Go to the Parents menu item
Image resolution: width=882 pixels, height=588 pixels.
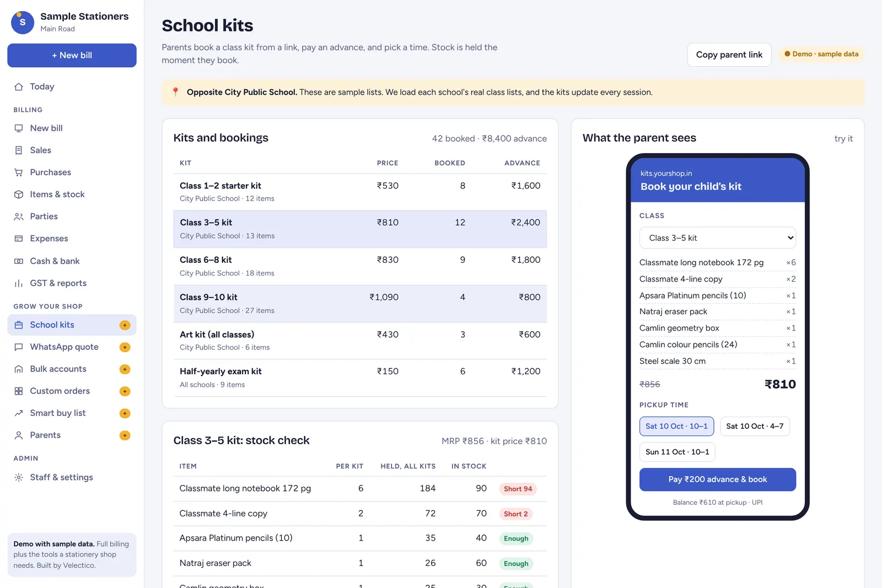(72, 435)
